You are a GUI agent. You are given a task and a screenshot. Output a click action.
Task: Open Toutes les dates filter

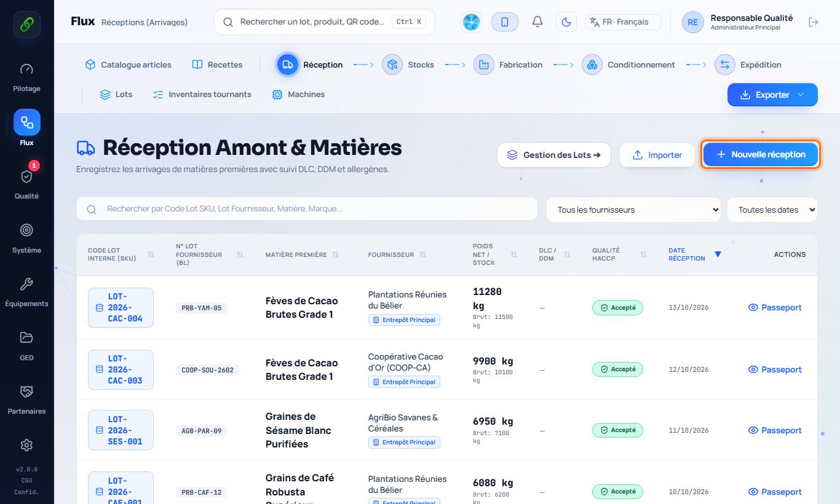772,210
